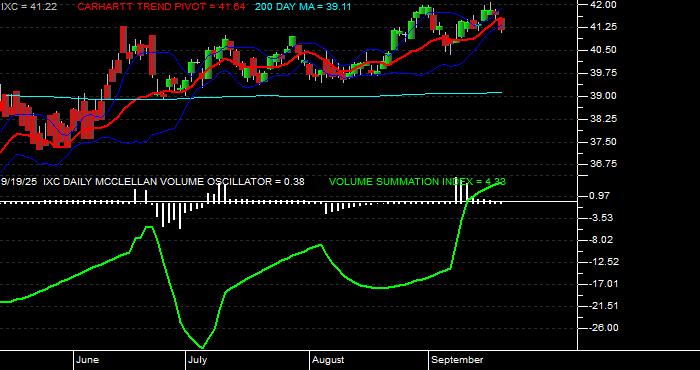This screenshot has height=370, width=700.
Task: Click the summation index low point in July
Action: [x=202, y=347]
